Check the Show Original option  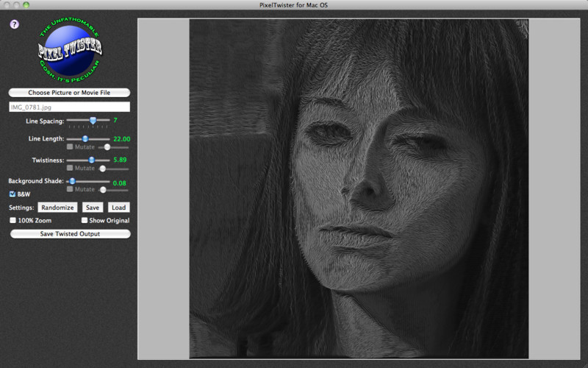85,220
